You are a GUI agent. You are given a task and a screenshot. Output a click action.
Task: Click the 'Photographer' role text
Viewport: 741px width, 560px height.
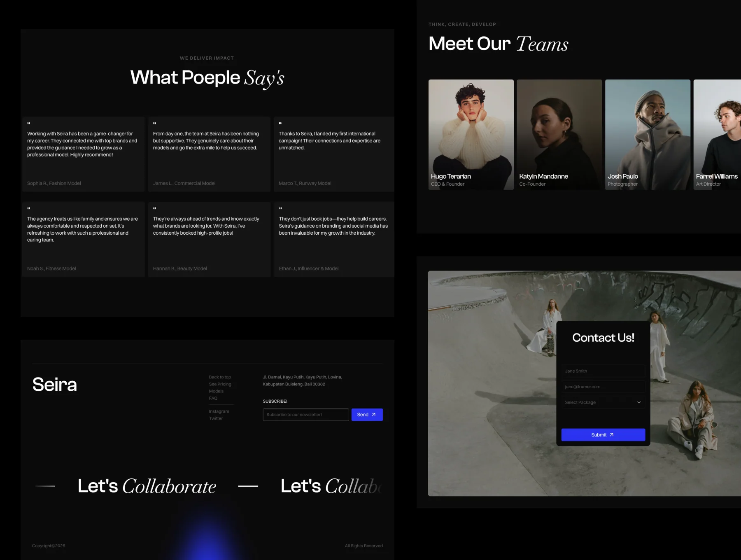coord(622,184)
